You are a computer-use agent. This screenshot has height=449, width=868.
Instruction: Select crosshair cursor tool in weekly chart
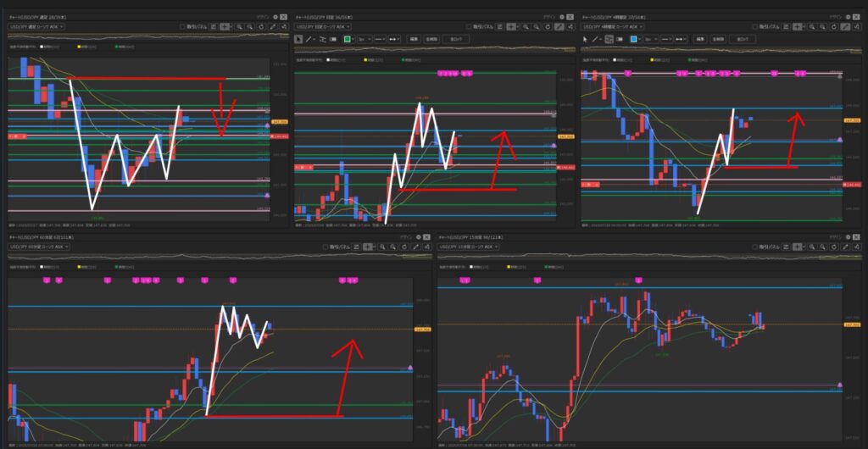(224, 26)
